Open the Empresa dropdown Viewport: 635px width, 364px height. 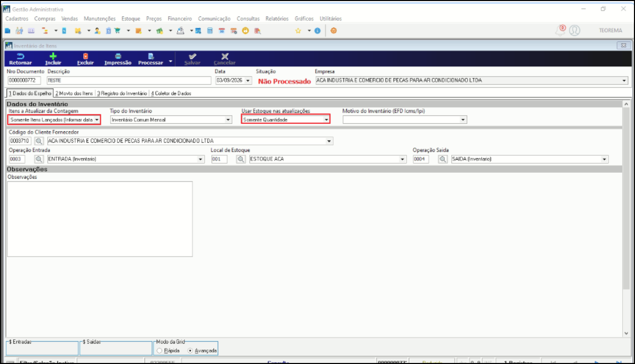tap(625, 81)
